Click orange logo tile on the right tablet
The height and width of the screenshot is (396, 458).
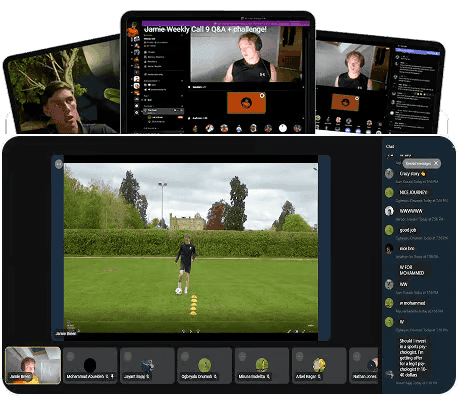pyautogui.click(x=345, y=102)
